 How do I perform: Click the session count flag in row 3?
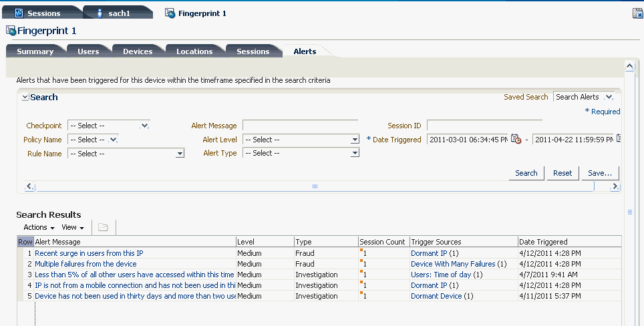[x=361, y=271]
